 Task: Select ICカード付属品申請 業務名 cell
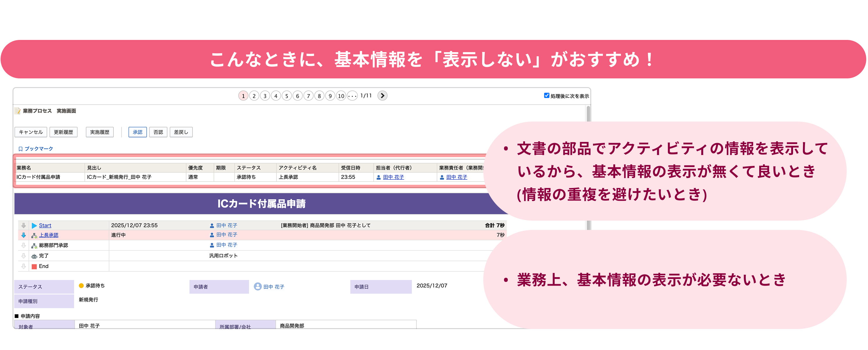click(x=50, y=177)
